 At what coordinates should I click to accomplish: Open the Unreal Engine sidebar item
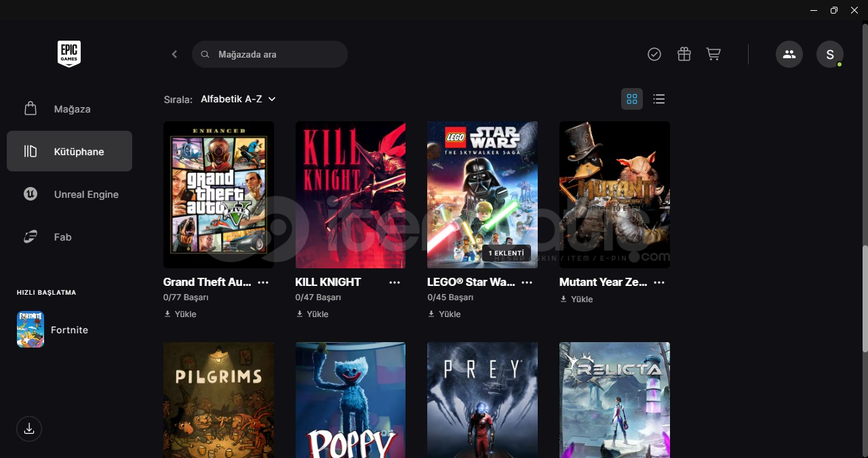[x=69, y=194]
